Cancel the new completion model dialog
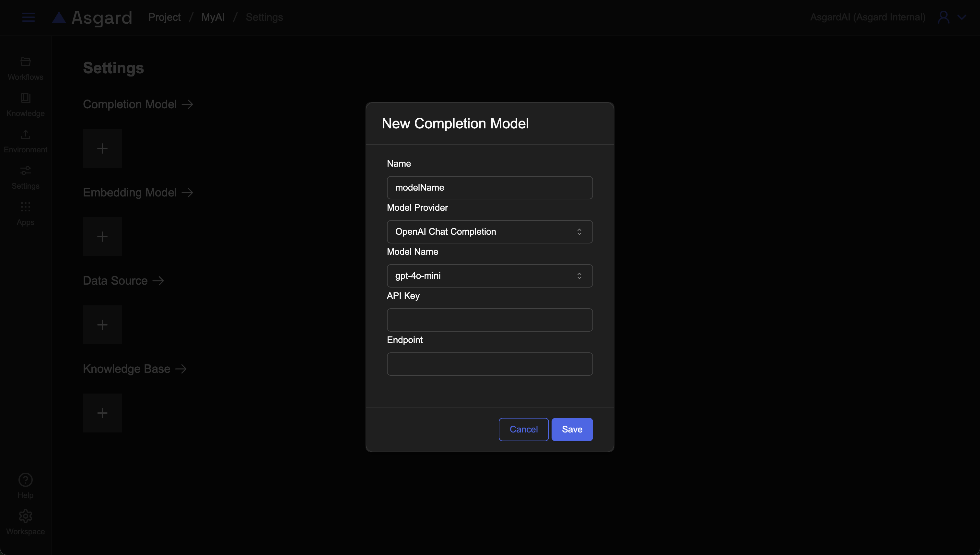980x555 pixels. (523, 429)
